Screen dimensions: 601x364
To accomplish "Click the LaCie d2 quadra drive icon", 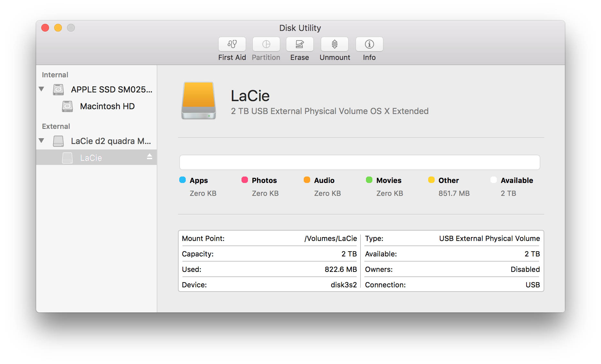I will 58,141.
